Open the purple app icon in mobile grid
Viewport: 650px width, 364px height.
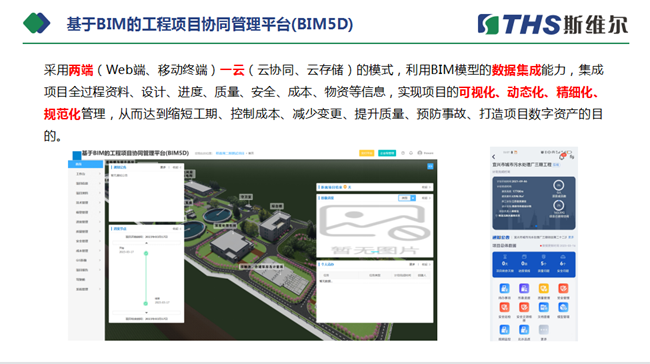(x=524, y=288)
